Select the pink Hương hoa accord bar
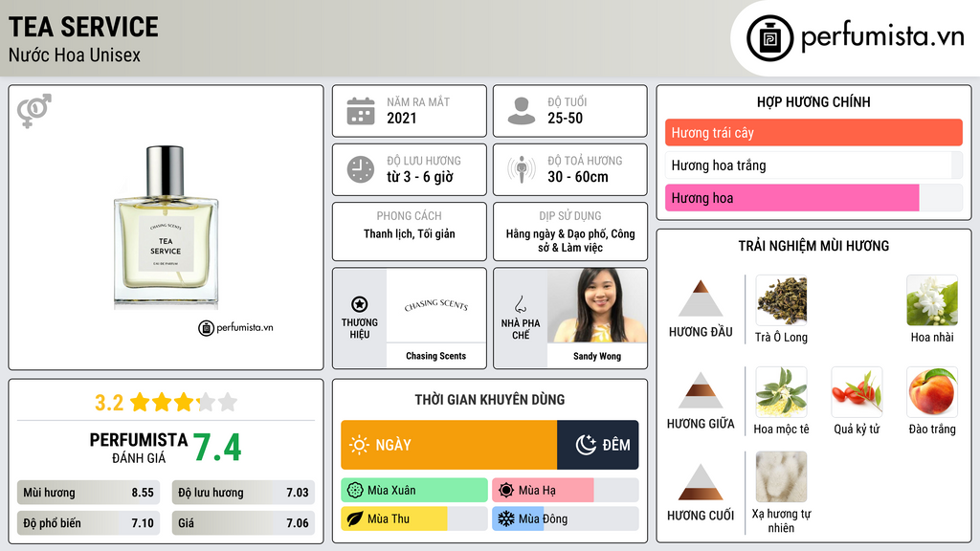The height and width of the screenshot is (551, 980). [x=813, y=198]
